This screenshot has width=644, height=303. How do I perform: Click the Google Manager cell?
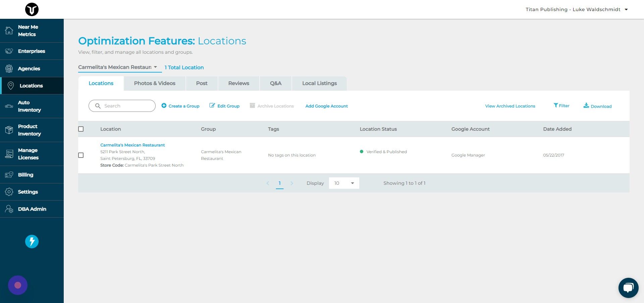[x=468, y=155]
